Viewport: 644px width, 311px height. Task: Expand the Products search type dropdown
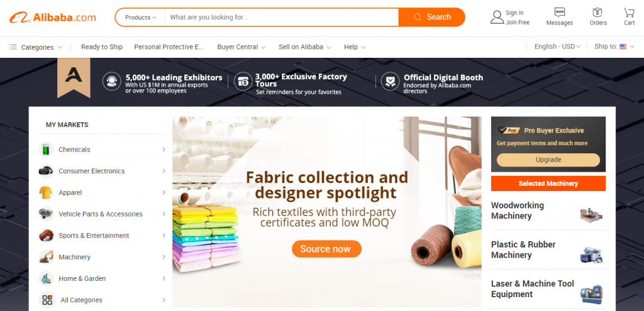[140, 17]
